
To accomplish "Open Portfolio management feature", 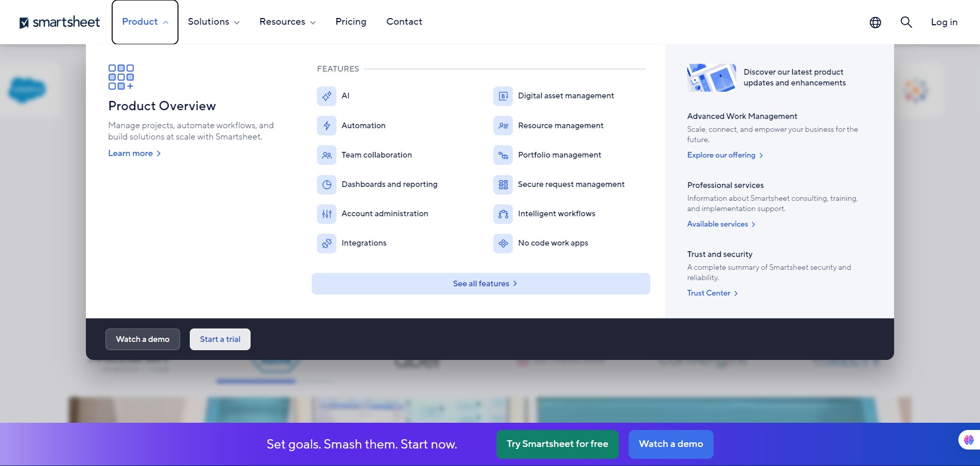I will (x=559, y=155).
